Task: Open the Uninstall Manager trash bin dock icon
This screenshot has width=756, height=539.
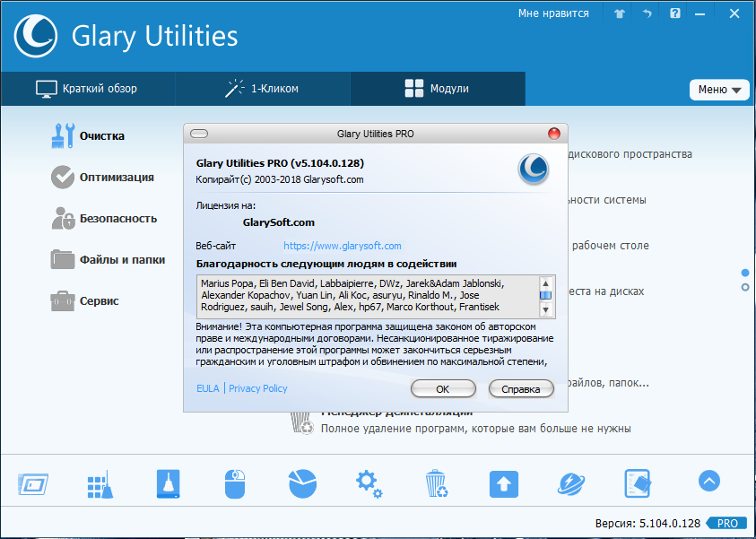Action: click(437, 483)
